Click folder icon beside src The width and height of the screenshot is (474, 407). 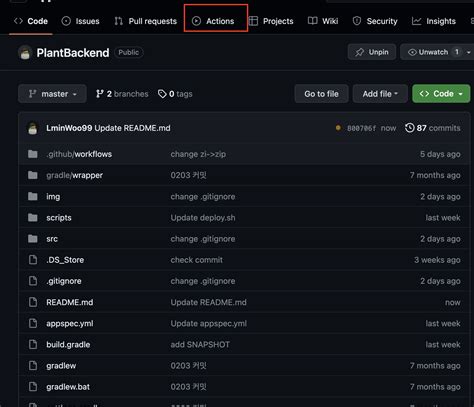pyautogui.click(x=33, y=238)
